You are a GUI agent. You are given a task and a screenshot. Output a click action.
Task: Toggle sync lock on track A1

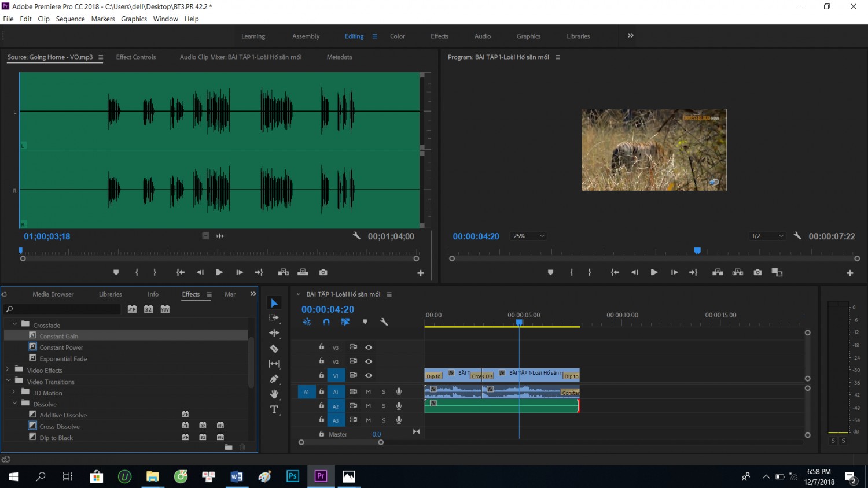pyautogui.click(x=353, y=391)
